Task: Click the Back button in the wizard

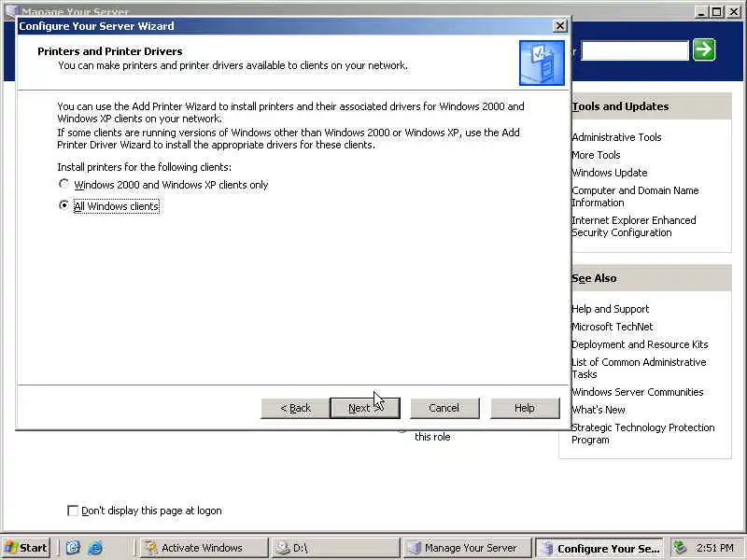Action: [295, 408]
